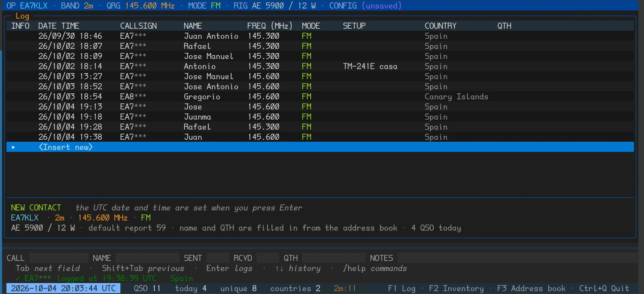Click the MODE column header in the log table

311,26
